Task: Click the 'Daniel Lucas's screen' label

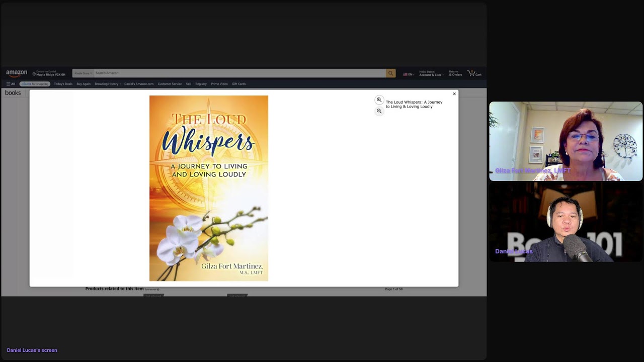Action: click(32, 350)
